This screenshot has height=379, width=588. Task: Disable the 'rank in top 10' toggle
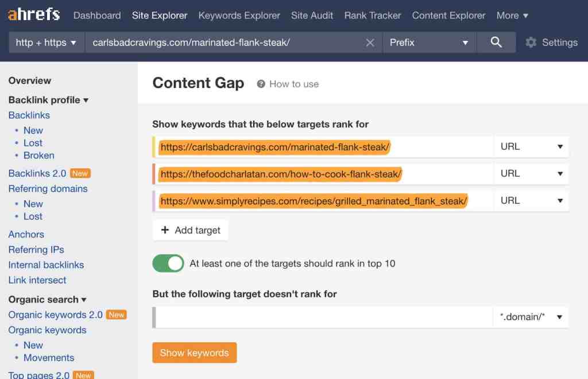(168, 263)
